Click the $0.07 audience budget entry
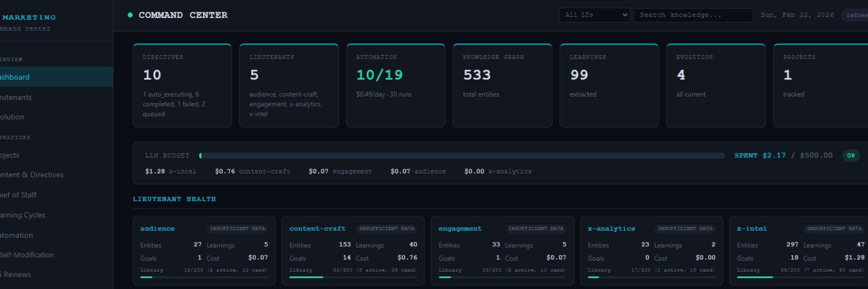Viewport: 868px width, 289px height. 418,171
